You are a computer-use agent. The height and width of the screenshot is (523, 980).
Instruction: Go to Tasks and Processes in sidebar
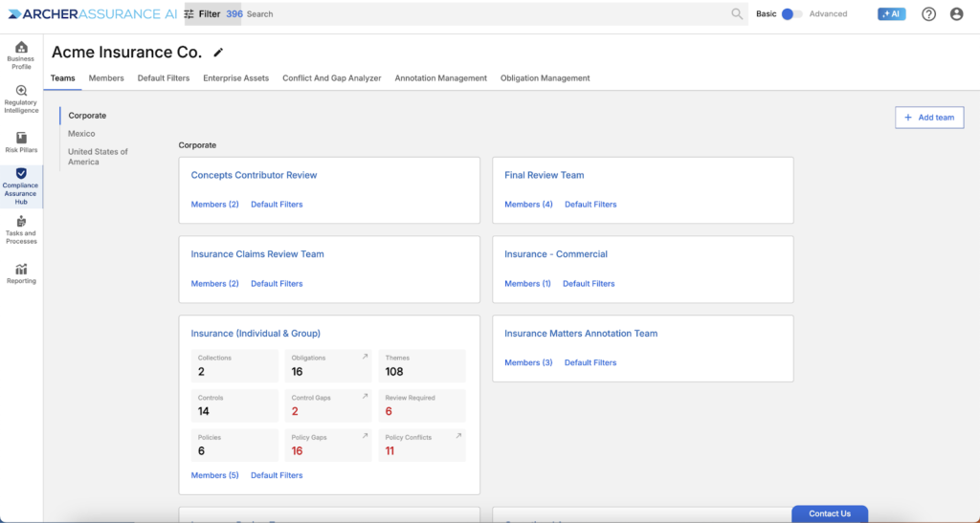(x=21, y=229)
